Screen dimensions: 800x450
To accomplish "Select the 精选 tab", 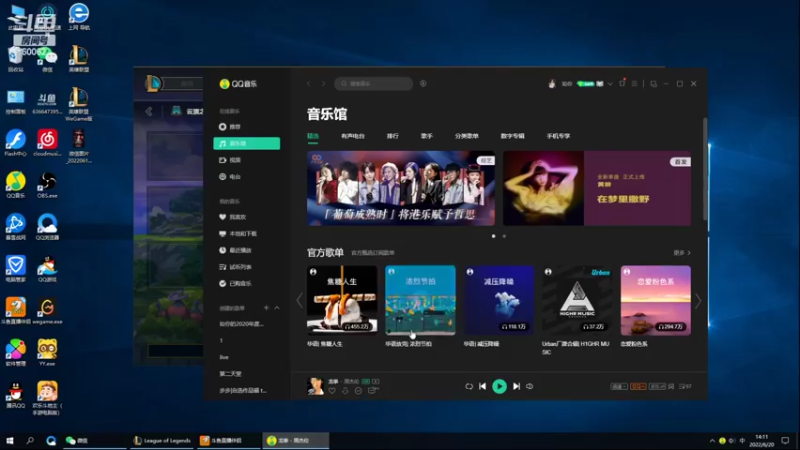I will pos(313,136).
